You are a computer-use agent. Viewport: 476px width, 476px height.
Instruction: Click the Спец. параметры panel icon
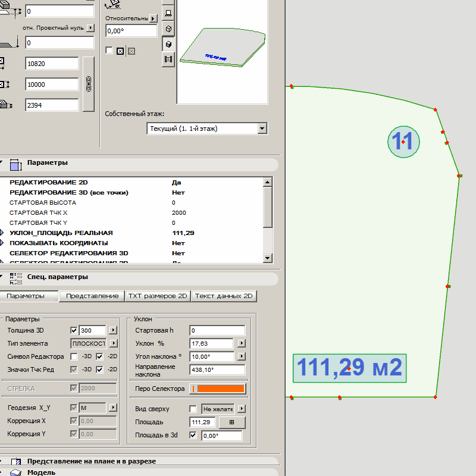tap(16, 277)
